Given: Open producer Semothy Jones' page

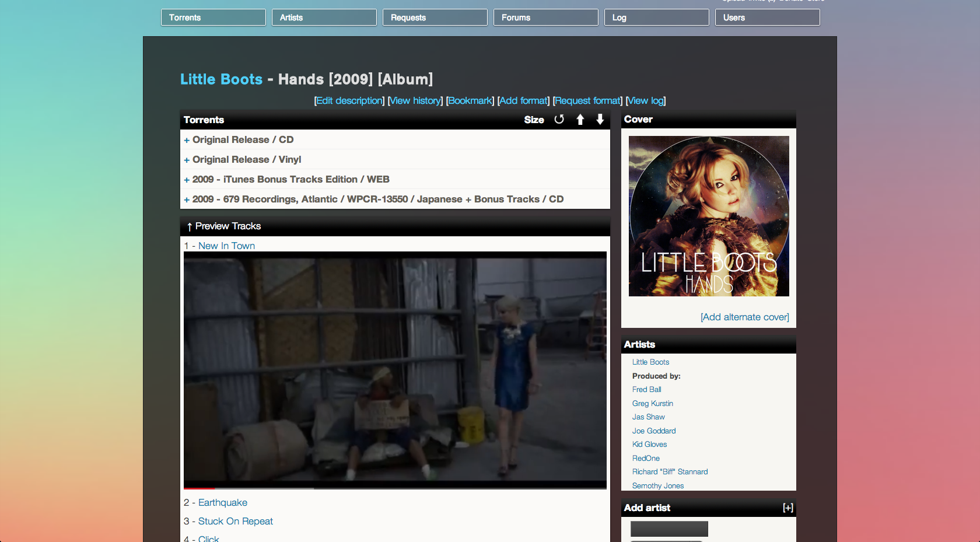Looking at the screenshot, I should click(658, 486).
